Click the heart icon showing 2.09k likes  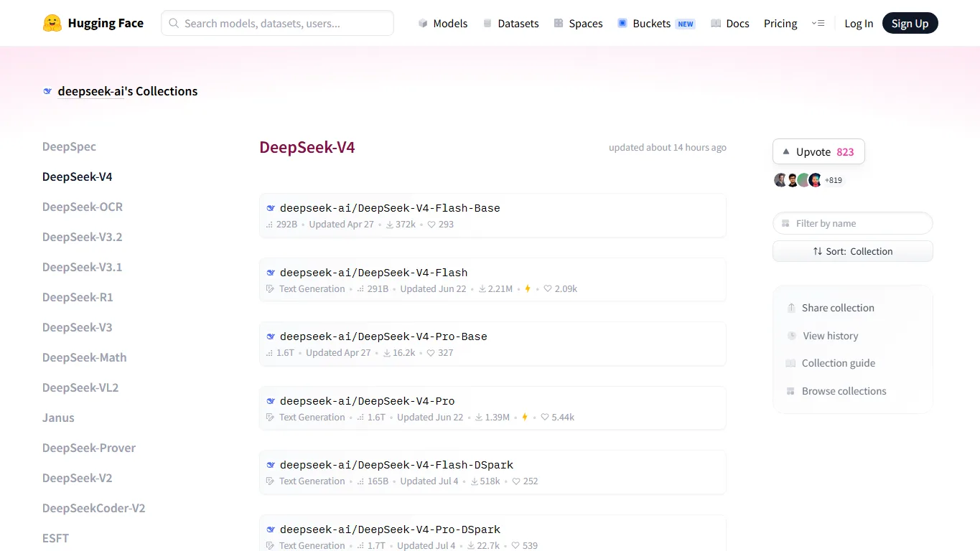tap(548, 289)
